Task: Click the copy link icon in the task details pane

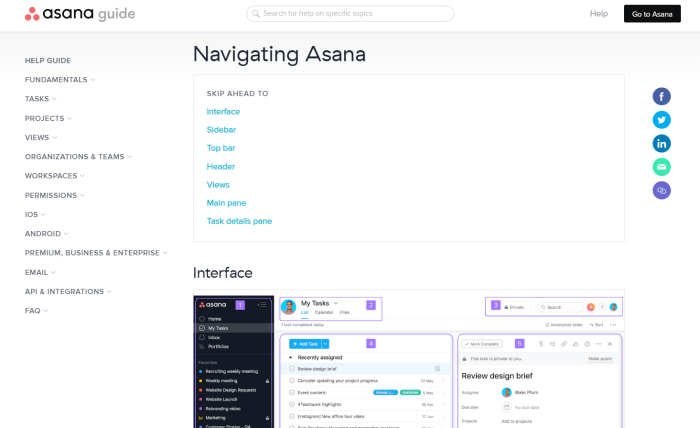Action: point(564,344)
